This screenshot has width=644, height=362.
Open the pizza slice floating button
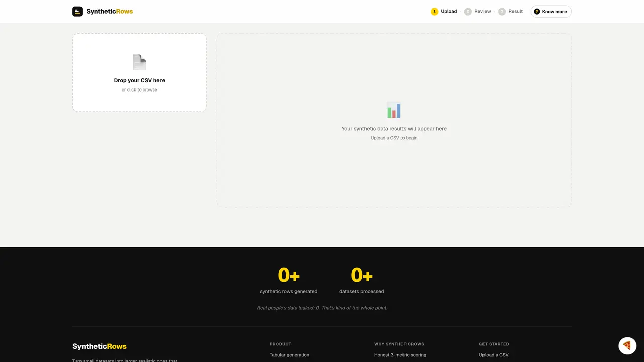[627, 345]
